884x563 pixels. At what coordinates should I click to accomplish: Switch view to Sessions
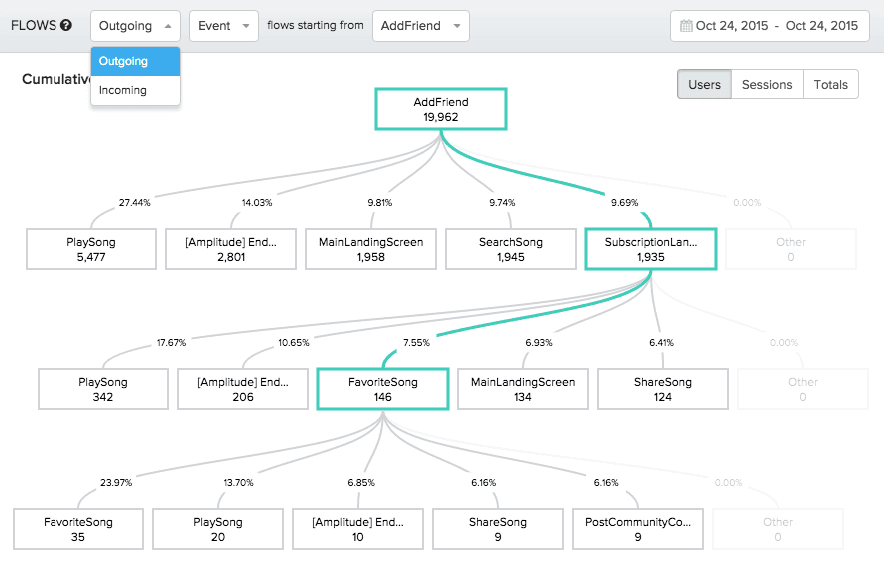point(767,85)
